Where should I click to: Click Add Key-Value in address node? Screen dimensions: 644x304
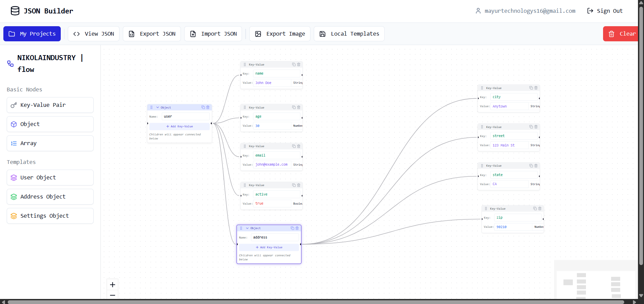[269, 247]
